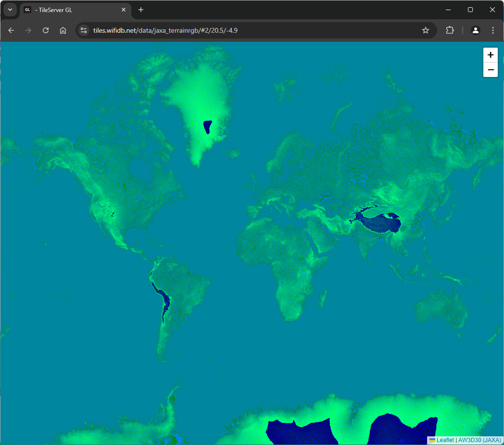This screenshot has height=445, width=504.
Task: Zoom in on the map
Action: click(x=490, y=55)
